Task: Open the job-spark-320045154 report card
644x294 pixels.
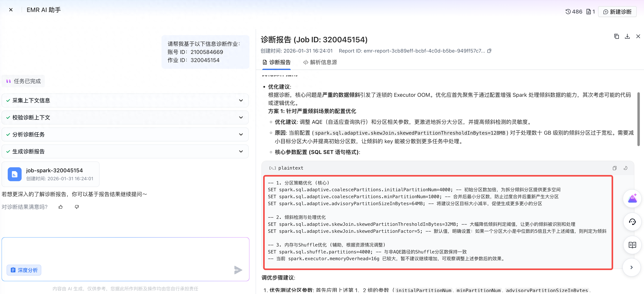Action: (x=51, y=174)
